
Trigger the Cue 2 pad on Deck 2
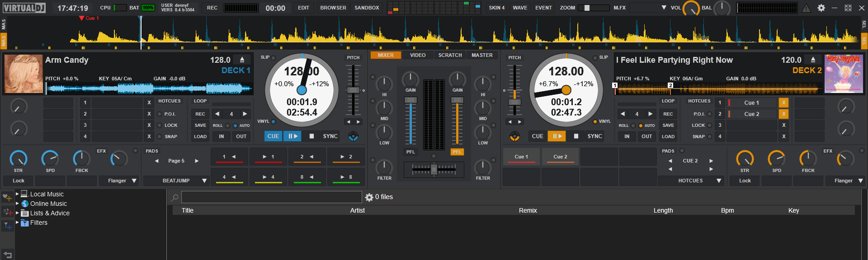pos(560,157)
